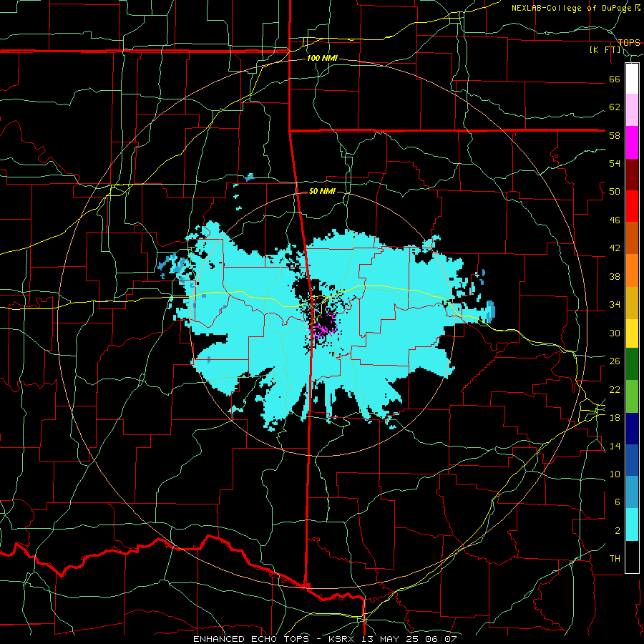The height and width of the screenshot is (644, 644).
Task: Click the 100 NMI range ring label
Action: pos(322,59)
